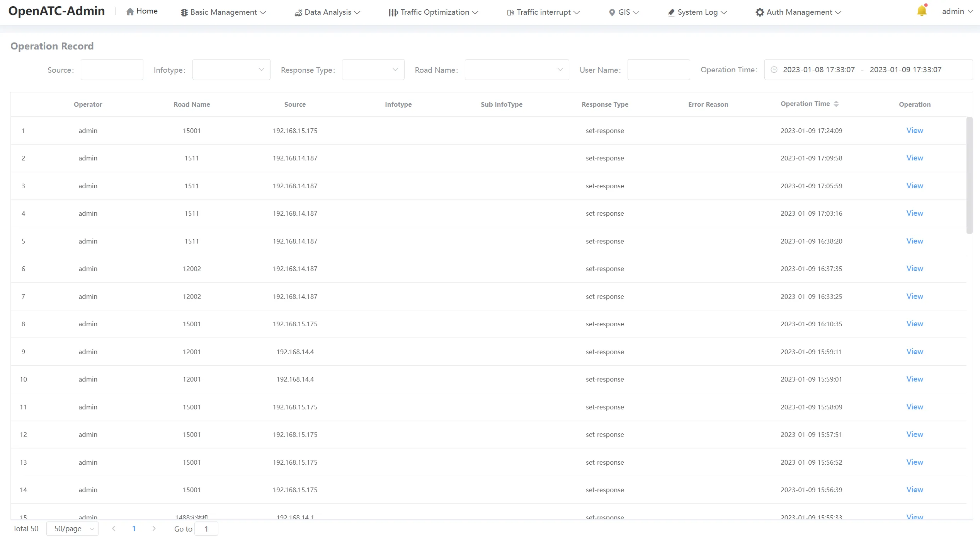
Task: View record 4 at 17:03:16
Action: pyautogui.click(x=915, y=213)
